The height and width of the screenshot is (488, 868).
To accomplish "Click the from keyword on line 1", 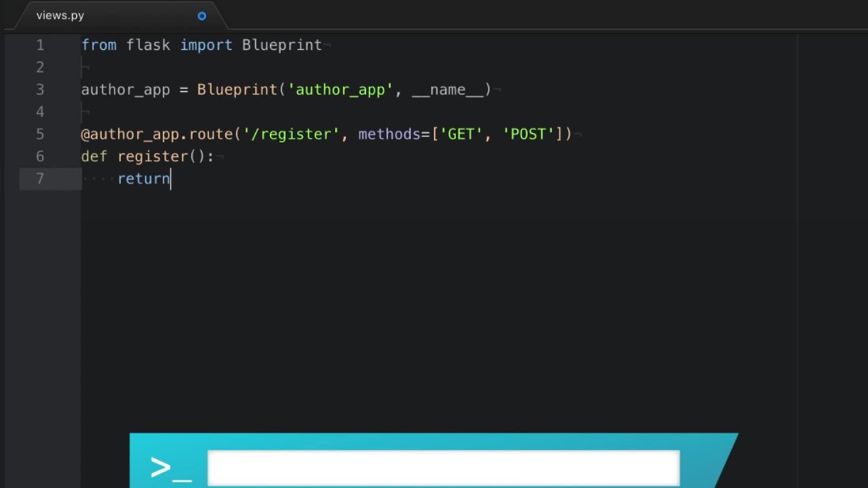I will (x=99, y=45).
